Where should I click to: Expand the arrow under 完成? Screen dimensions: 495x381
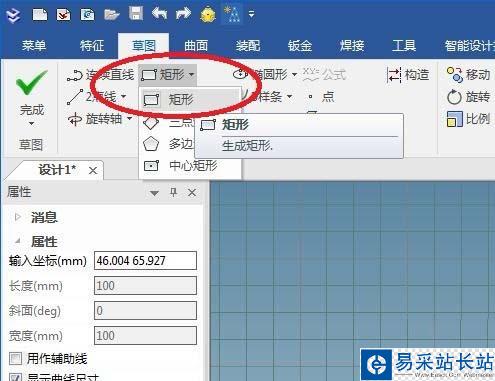[x=32, y=123]
